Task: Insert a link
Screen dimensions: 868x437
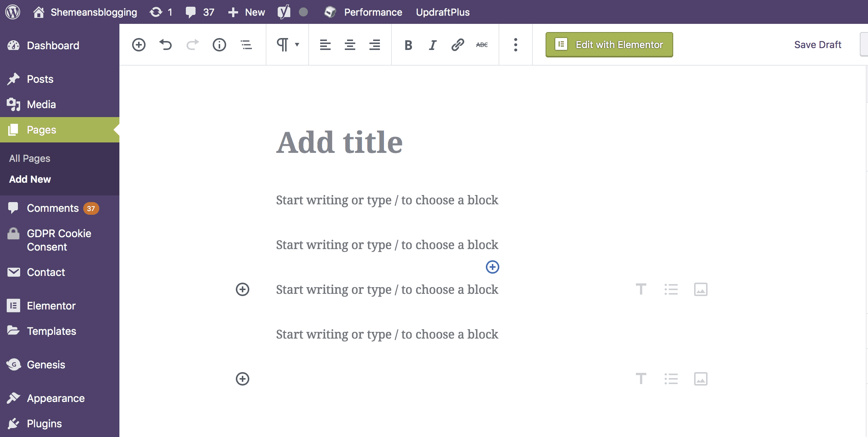Action: click(x=458, y=45)
